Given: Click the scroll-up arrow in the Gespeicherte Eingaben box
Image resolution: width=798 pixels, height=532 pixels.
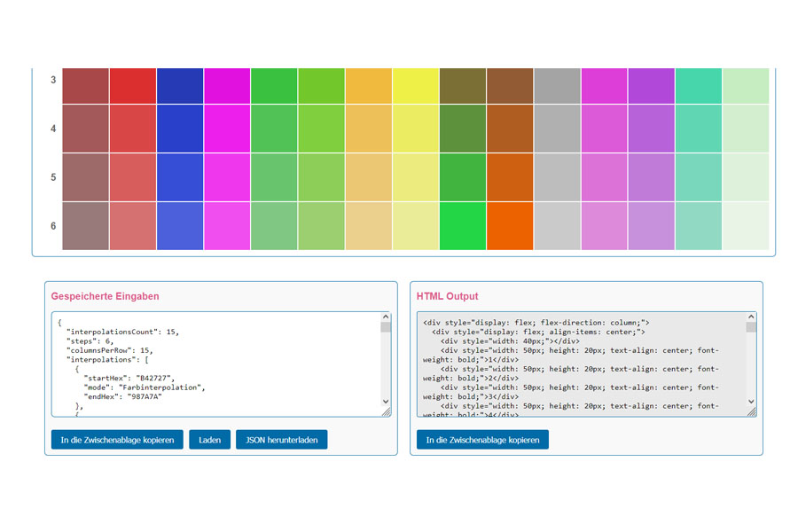Looking at the screenshot, I should coord(386,317).
